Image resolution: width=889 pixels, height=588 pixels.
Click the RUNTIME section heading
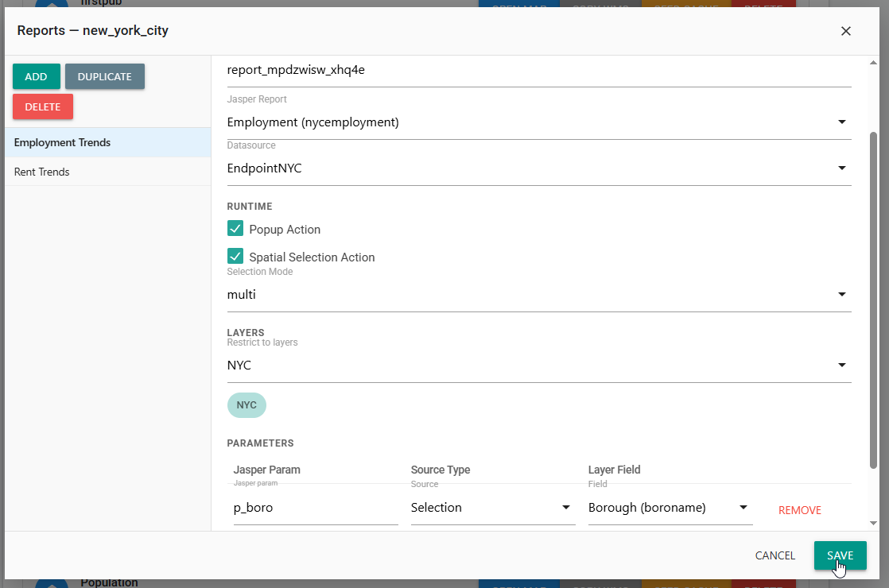pyautogui.click(x=250, y=206)
